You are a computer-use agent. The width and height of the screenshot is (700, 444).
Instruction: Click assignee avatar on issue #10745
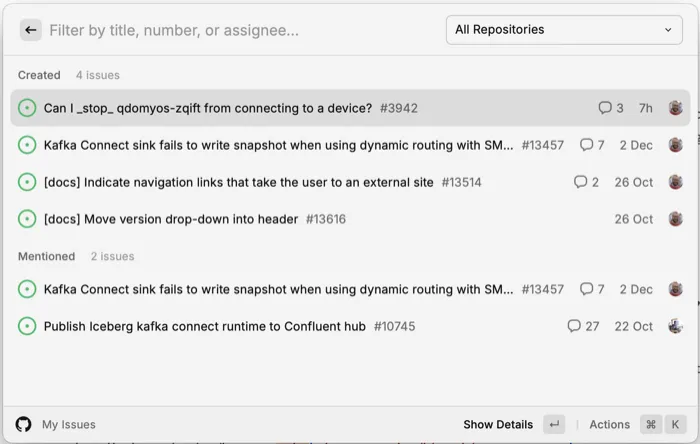676,326
